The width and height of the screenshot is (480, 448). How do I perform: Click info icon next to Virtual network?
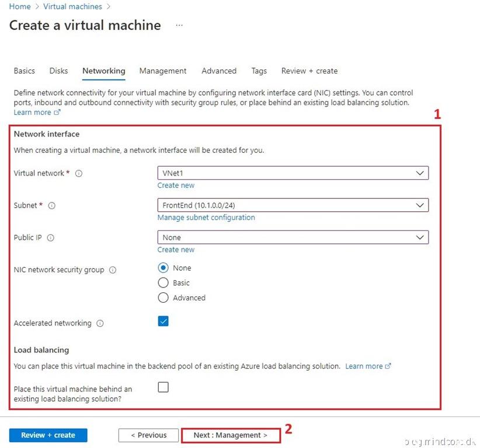tap(79, 174)
